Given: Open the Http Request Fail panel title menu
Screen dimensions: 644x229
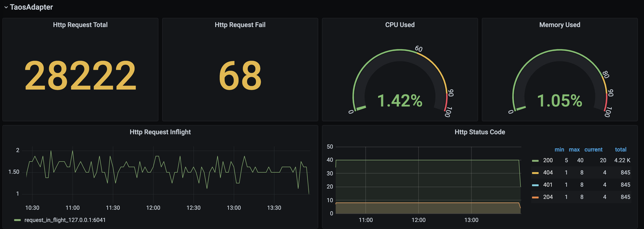Looking at the screenshot, I should [240, 25].
